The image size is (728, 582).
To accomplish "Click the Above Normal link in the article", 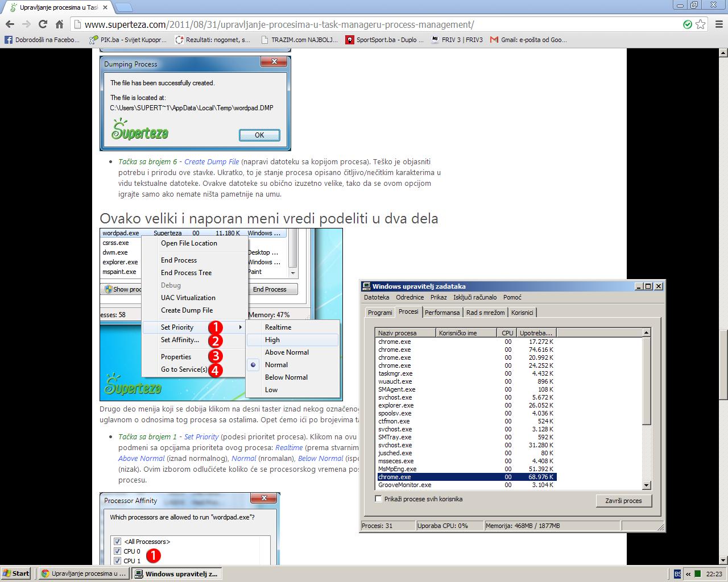I will click(x=141, y=459).
